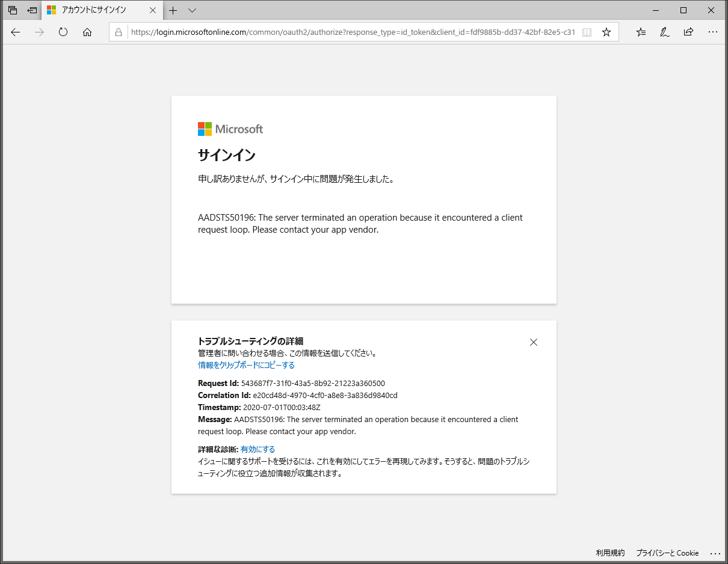728x564 pixels.
Task: Open reading view icon
Action: tap(587, 32)
